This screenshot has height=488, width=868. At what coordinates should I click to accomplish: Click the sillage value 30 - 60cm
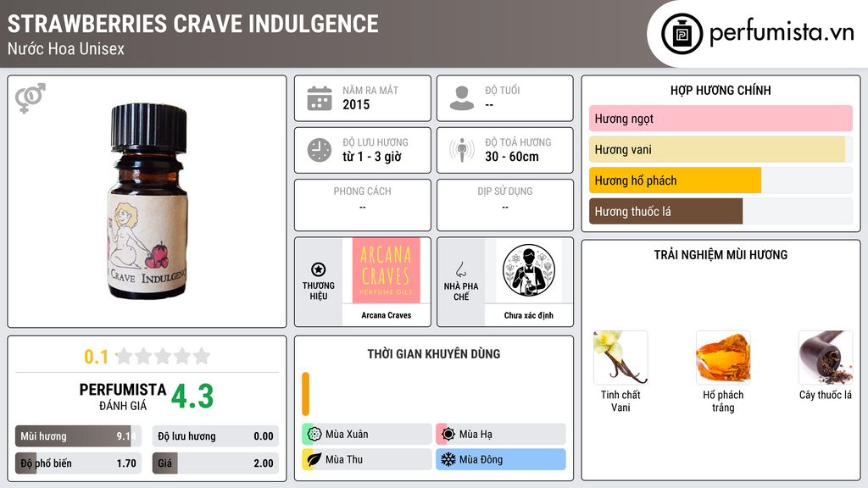(x=512, y=157)
